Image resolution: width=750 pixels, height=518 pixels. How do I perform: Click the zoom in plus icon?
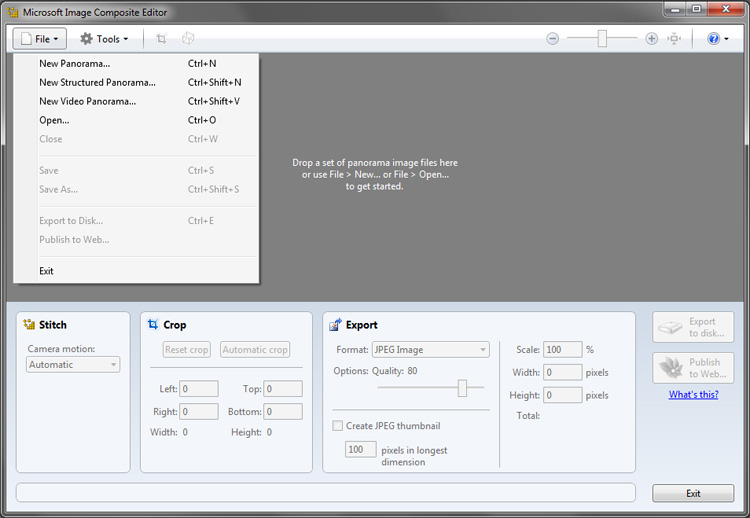pyautogui.click(x=652, y=39)
